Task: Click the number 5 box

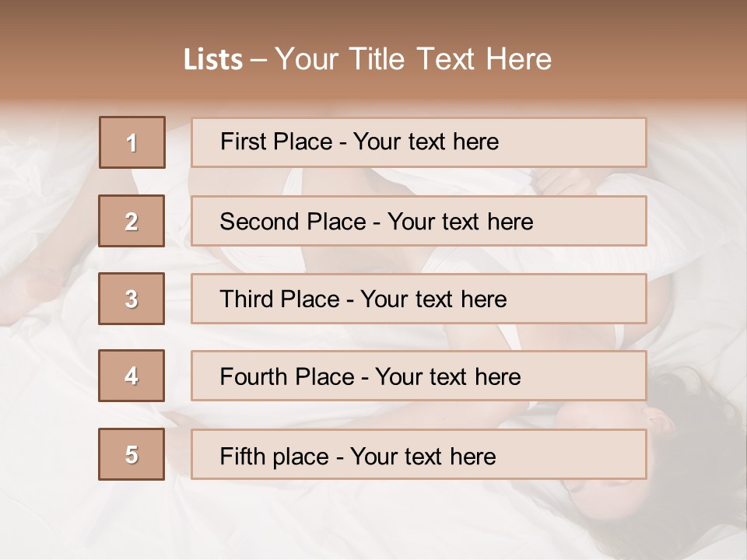Action: tap(132, 455)
